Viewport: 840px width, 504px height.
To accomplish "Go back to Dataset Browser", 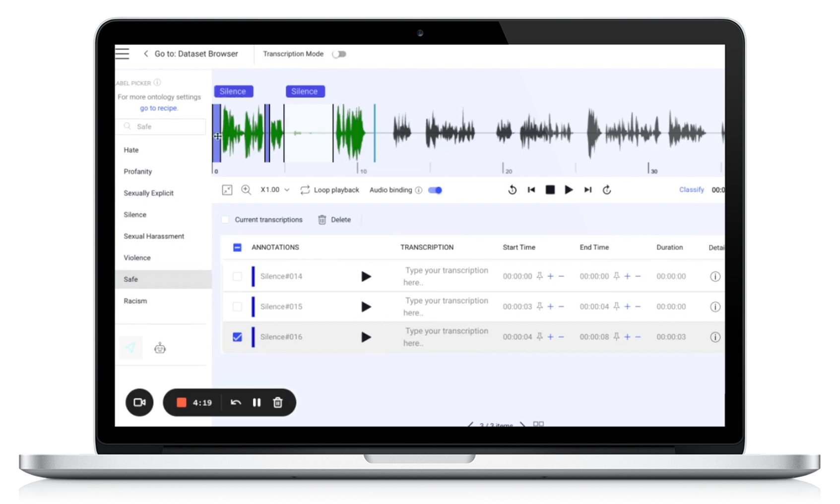I will 191,54.
